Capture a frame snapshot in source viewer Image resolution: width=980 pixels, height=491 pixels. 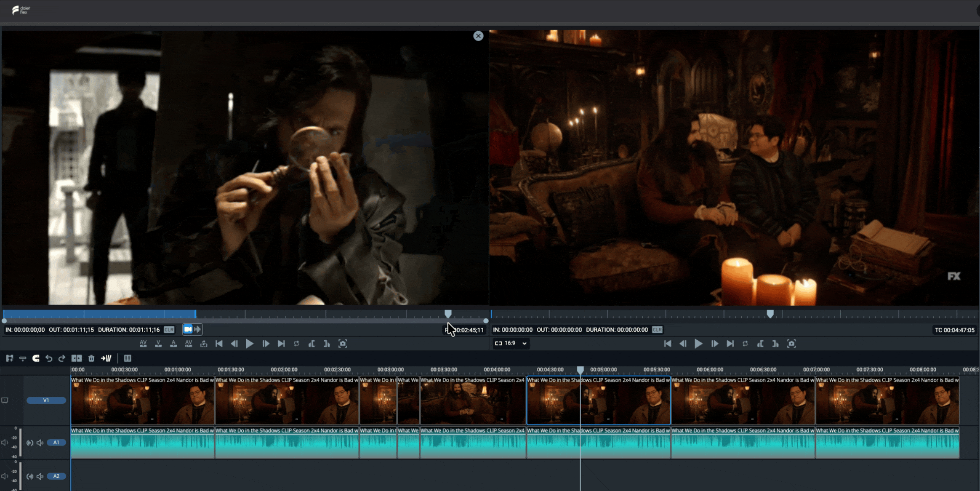point(343,344)
